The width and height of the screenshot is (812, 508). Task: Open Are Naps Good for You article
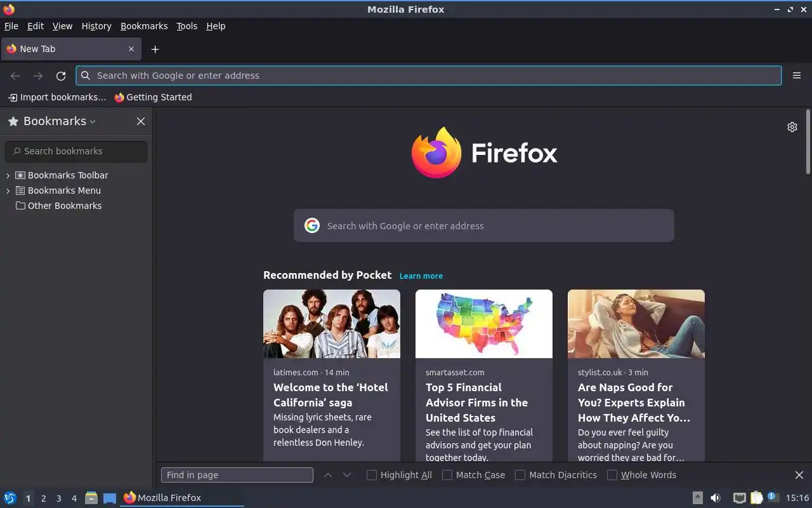click(634, 403)
